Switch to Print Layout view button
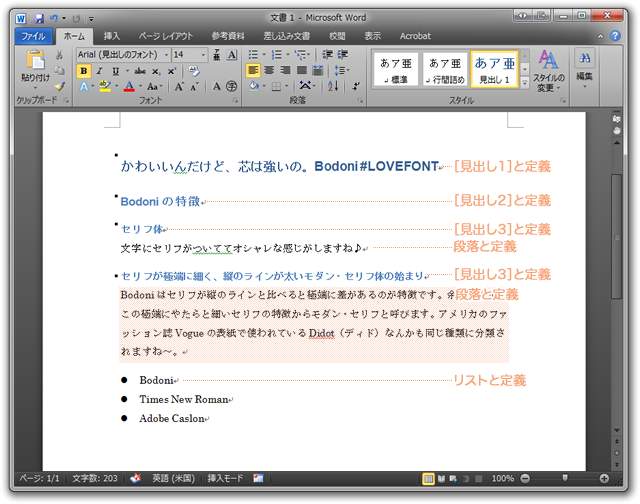Viewport: 640px width, 504px height. coord(428,479)
